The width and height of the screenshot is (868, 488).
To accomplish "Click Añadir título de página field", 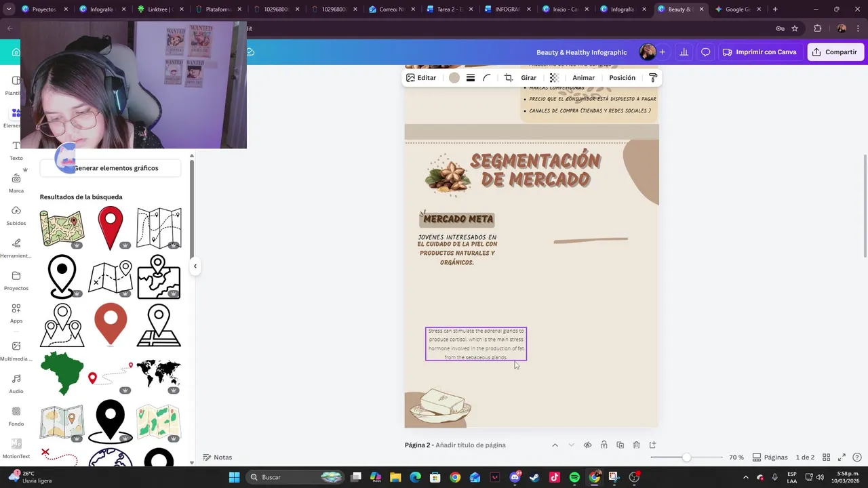I will point(471,445).
